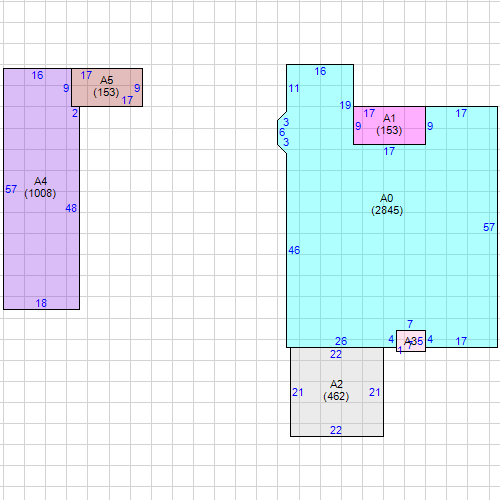
Task: Click dimension 17 at A0's bottom right edge
Action: (x=461, y=341)
